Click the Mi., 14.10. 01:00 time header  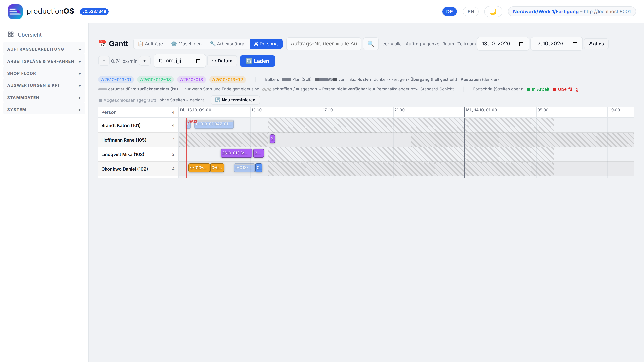[x=481, y=110]
